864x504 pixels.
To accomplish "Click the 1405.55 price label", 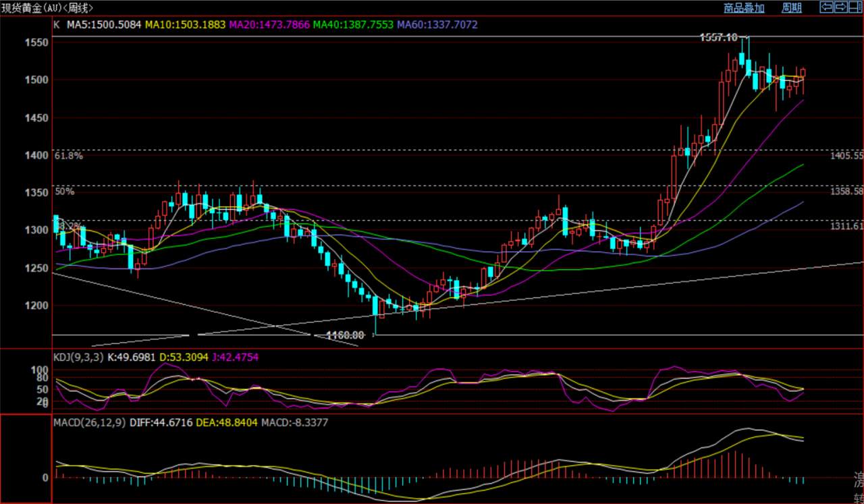I will click(x=846, y=156).
